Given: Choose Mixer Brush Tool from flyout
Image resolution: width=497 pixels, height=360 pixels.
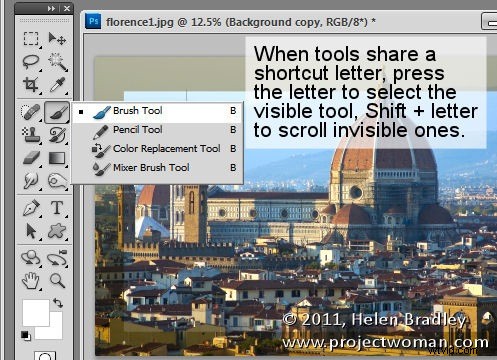Looking at the screenshot, I should tap(157, 168).
